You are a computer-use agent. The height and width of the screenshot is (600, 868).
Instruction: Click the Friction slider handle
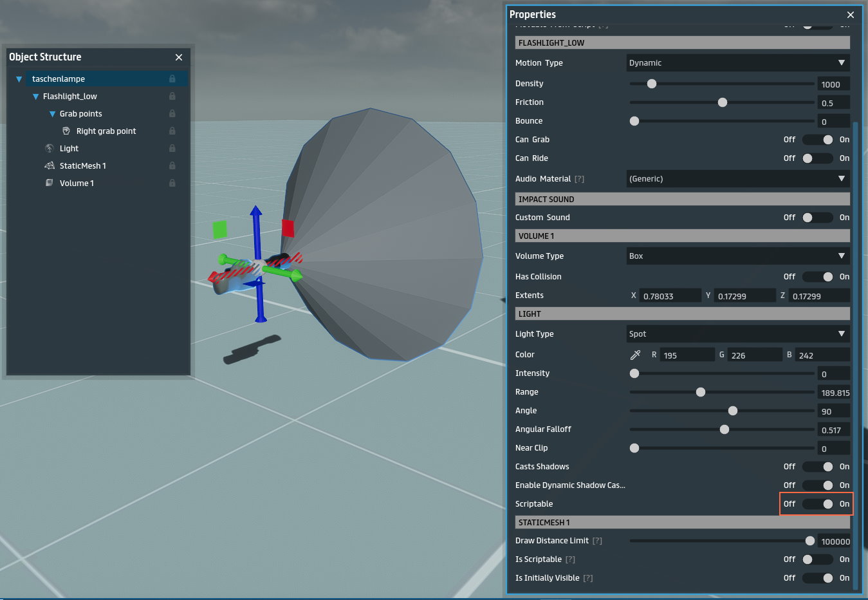point(723,102)
